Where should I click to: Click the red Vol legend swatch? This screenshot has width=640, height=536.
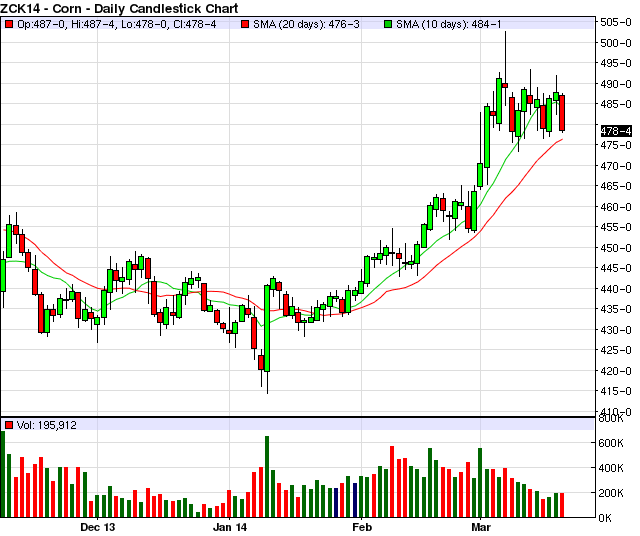(9, 425)
